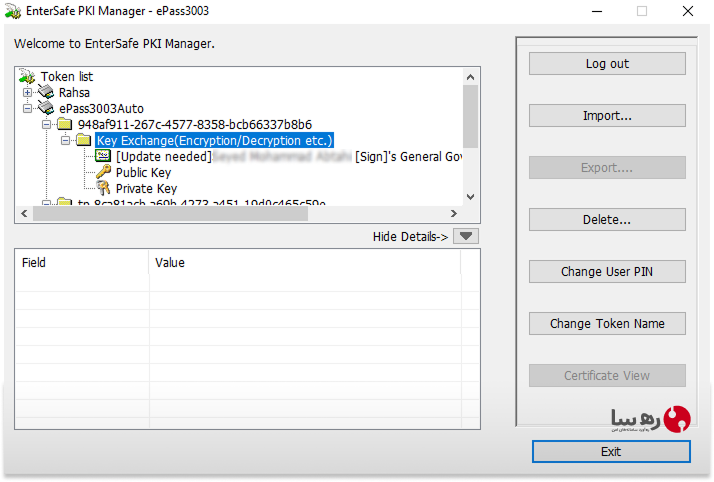Click the Exit button
Image resolution: width=714 pixels, height=482 pixels.
[611, 452]
